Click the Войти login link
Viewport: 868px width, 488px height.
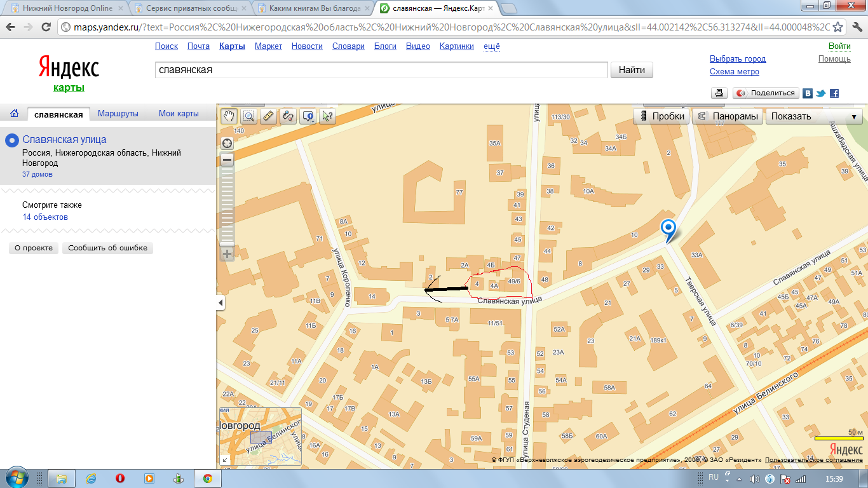[x=839, y=46]
